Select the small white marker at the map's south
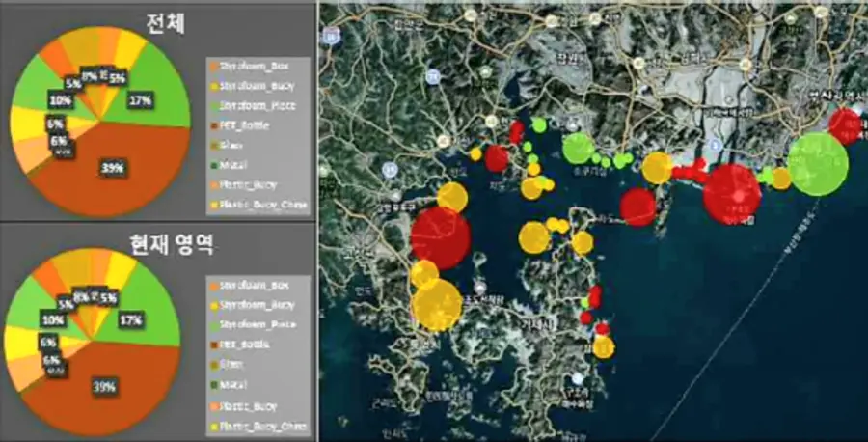868x442 pixels. pyautogui.click(x=577, y=378)
